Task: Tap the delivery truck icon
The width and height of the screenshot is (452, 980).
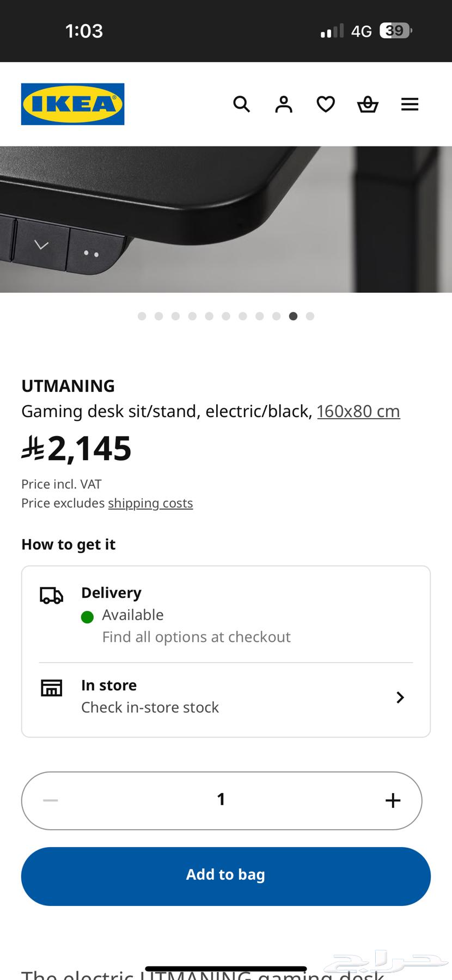Action: click(x=52, y=596)
